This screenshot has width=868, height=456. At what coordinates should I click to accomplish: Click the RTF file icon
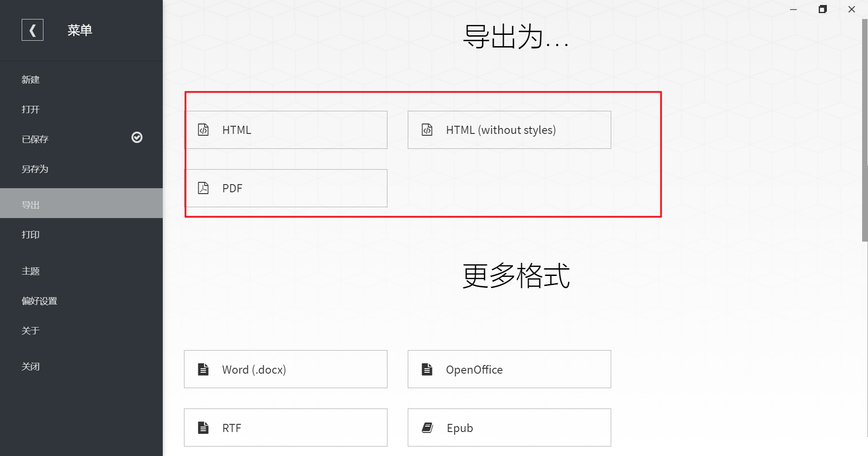[203, 427]
